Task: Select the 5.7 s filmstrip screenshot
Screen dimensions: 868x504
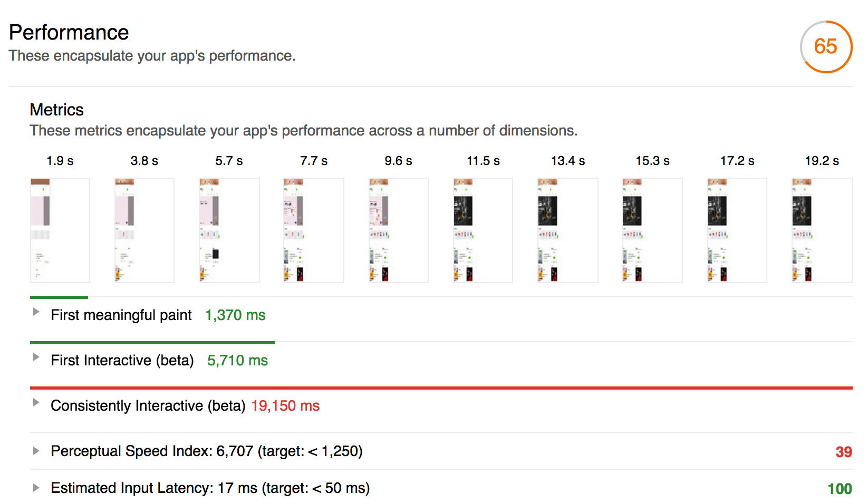Action: coord(229,230)
